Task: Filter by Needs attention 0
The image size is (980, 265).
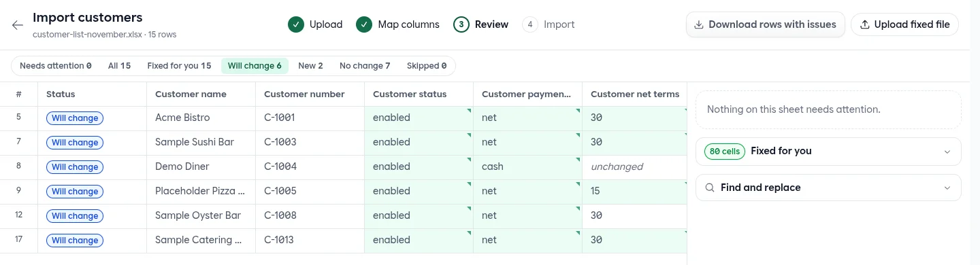Action: coord(56,66)
